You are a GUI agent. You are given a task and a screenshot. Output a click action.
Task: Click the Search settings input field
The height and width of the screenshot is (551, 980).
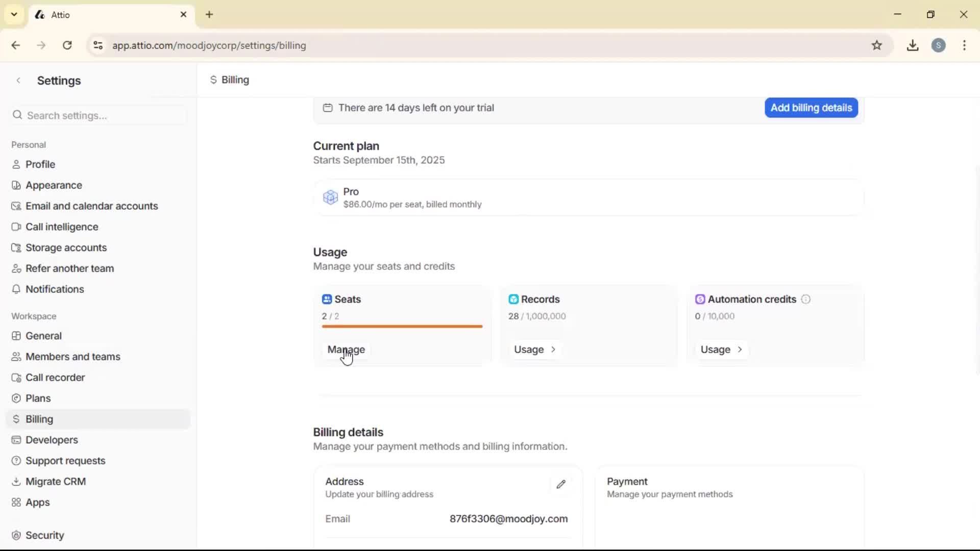pyautogui.click(x=98, y=115)
